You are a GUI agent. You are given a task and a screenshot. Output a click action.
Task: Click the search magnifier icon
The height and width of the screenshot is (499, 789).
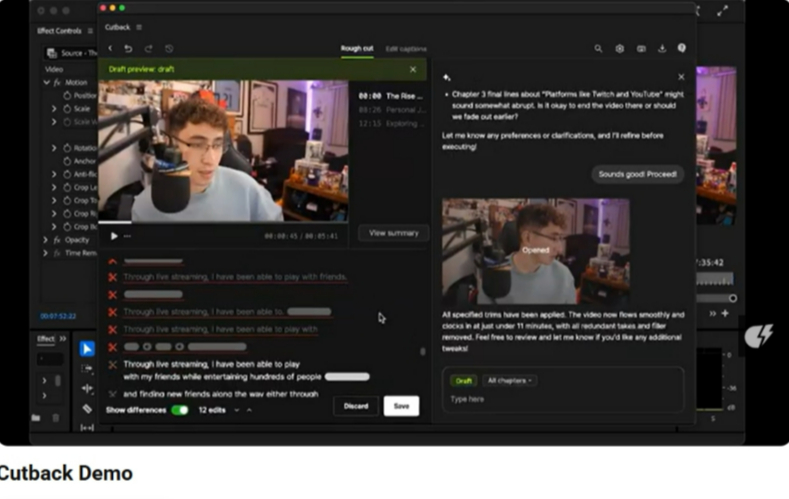click(598, 48)
